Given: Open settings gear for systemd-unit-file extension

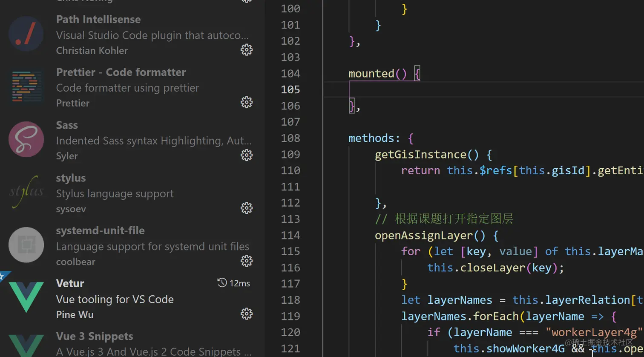Looking at the screenshot, I should pos(247,261).
